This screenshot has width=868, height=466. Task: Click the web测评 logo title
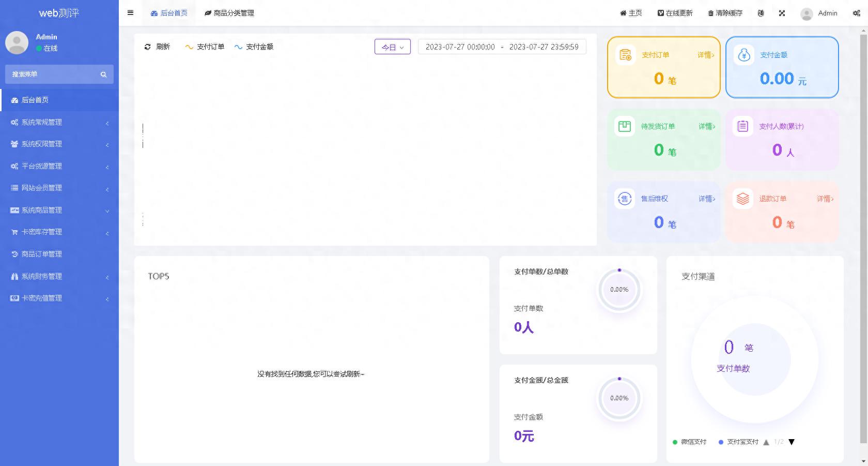[x=59, y=13]
